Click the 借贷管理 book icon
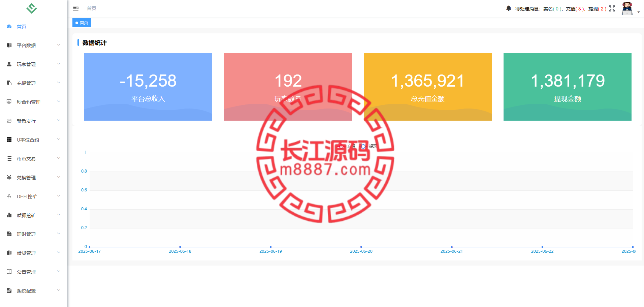 point(9,253)
